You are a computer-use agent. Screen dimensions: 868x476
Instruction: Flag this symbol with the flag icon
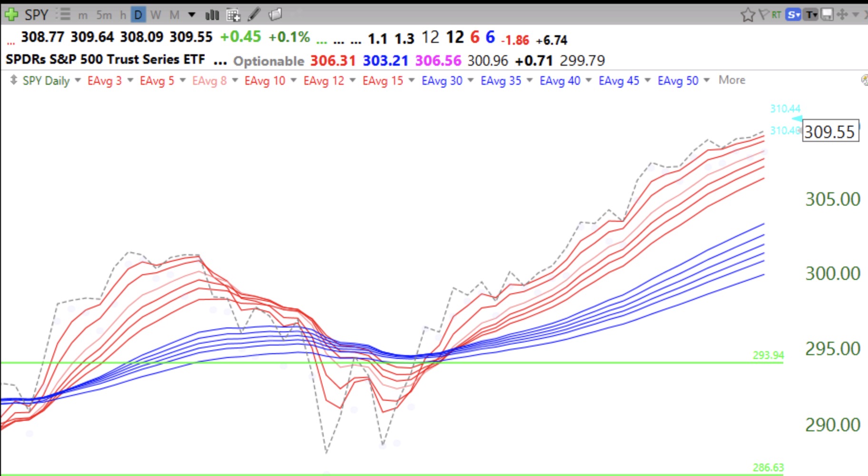click(x=763, y=15)
